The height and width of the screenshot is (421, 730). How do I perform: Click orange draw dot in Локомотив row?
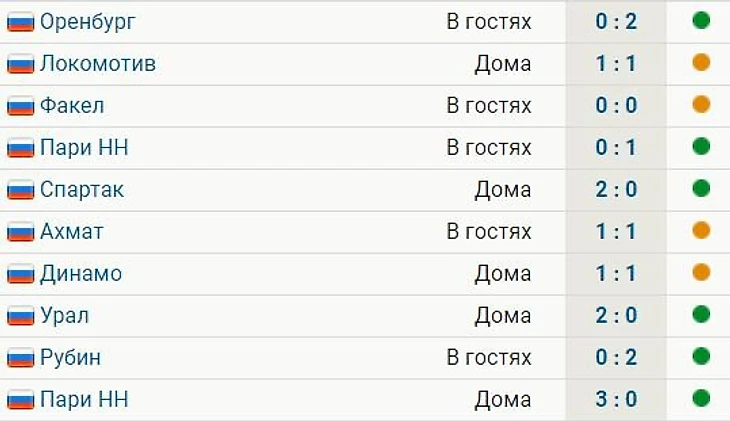pyautogui.click(x=701, y=62)
